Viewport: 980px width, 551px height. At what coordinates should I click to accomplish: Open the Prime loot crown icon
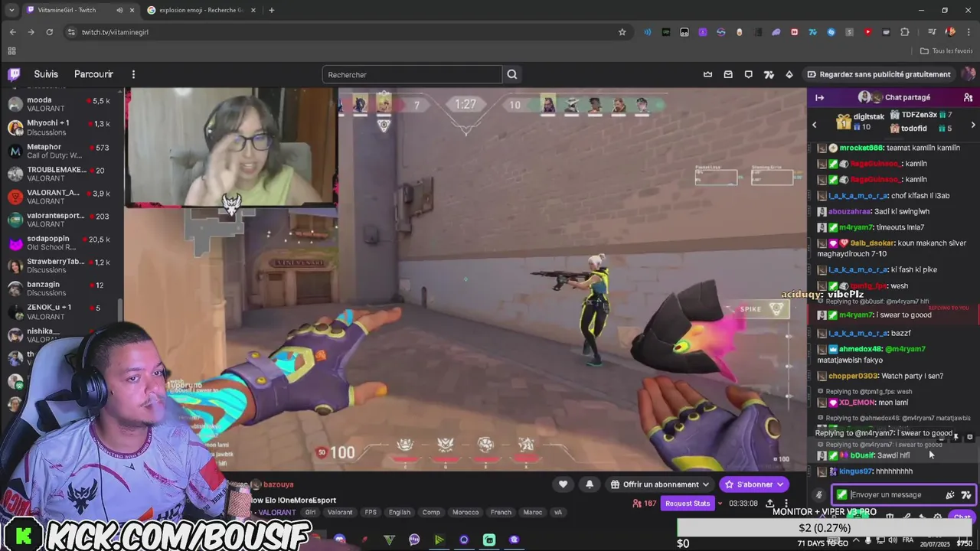click(x=707, y=74)
